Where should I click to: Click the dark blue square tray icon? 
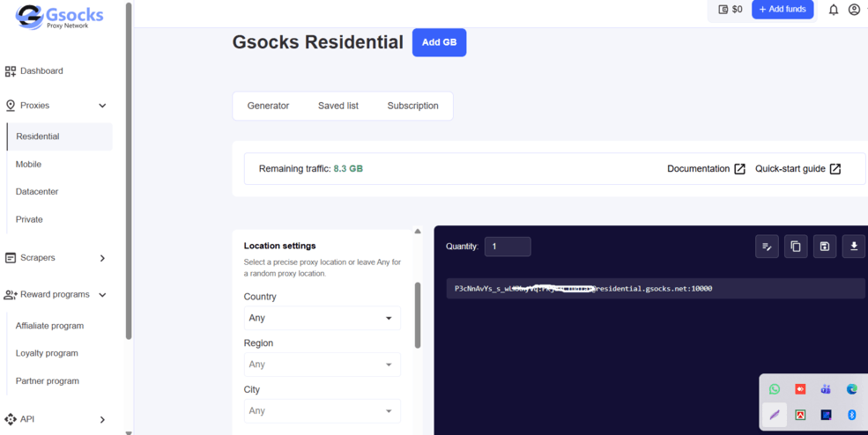(x=826, y=415)
